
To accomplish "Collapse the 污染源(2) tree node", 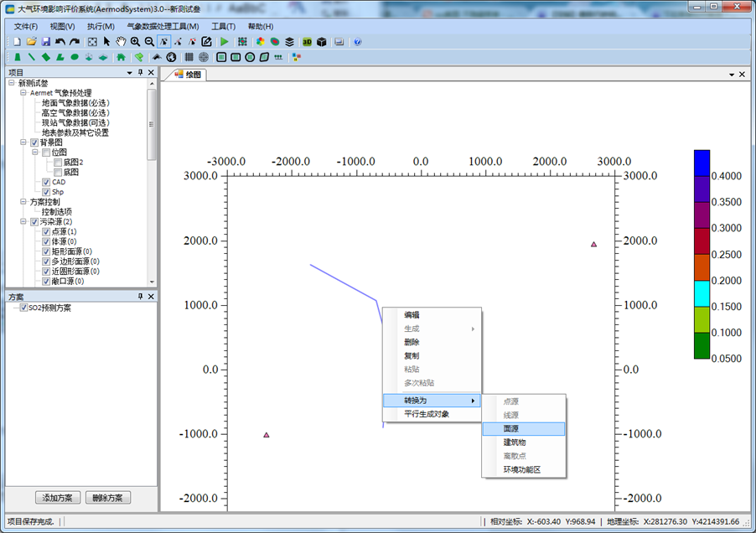I will (23, 221).
